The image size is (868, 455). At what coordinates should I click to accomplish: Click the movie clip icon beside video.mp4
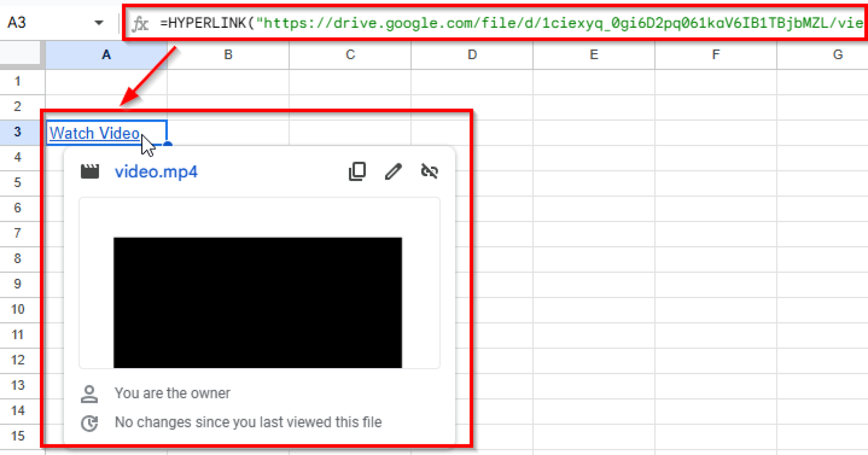click(89, 171)
